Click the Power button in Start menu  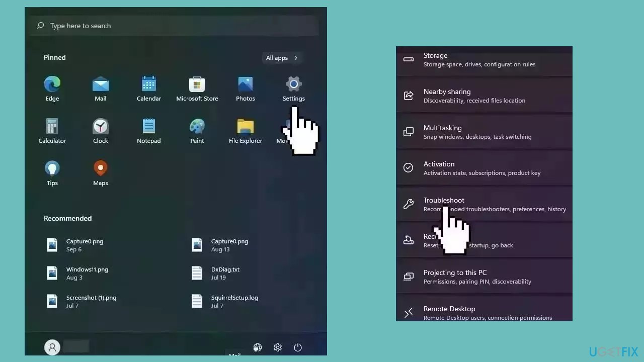(x=298, y=347)
